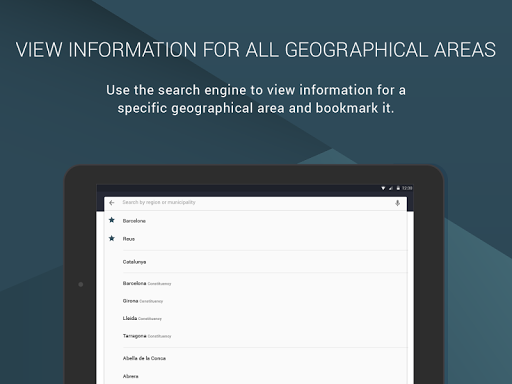Select Lleida Constituency row

coord(255,318)
